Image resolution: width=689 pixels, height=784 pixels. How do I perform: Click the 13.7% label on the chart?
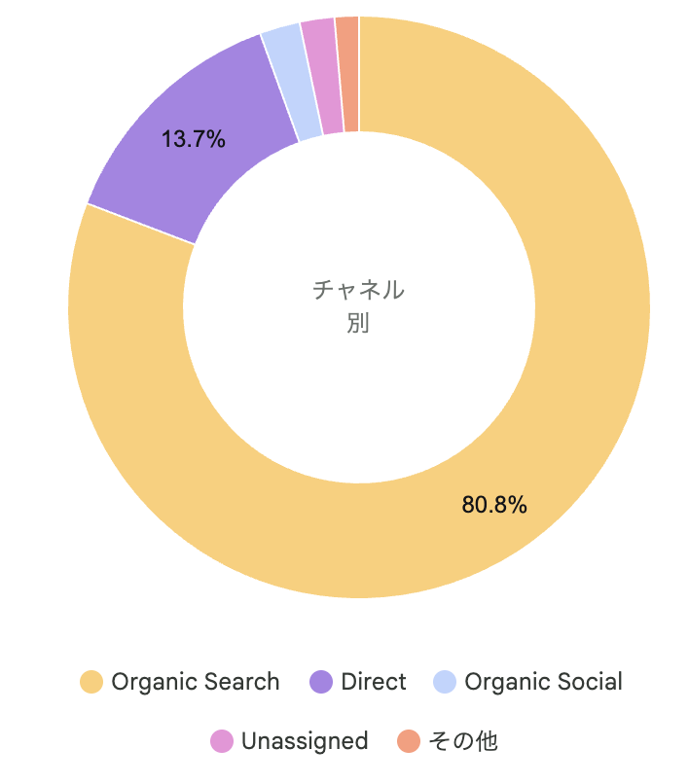pos(193,139)
